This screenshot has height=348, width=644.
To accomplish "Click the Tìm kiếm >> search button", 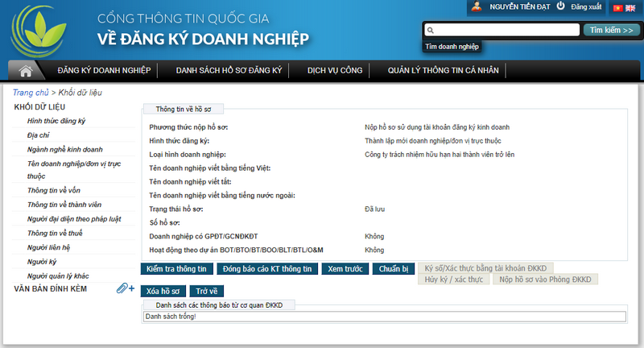I will pyautogui.click(x=612, y=30).
